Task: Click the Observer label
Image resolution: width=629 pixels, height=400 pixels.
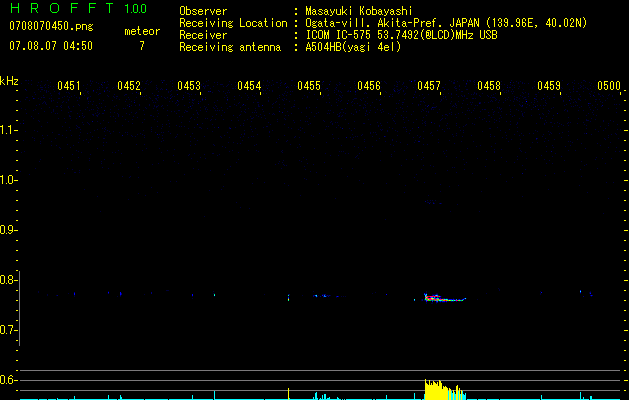Action: (x=203, y=11)
